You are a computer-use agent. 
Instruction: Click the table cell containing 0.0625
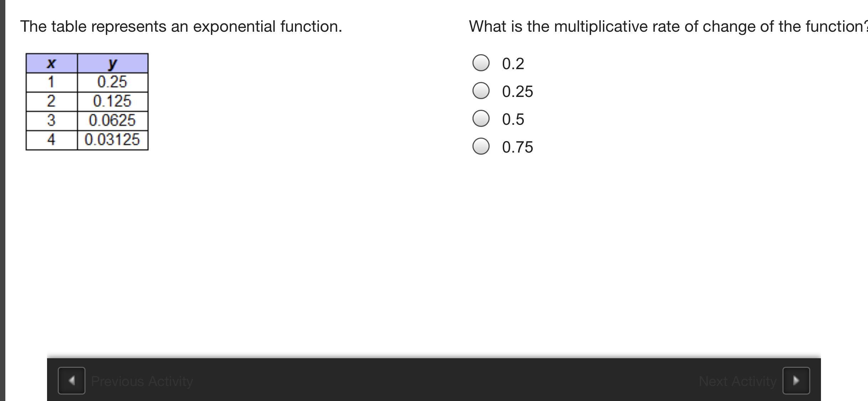tap(112, 121)
